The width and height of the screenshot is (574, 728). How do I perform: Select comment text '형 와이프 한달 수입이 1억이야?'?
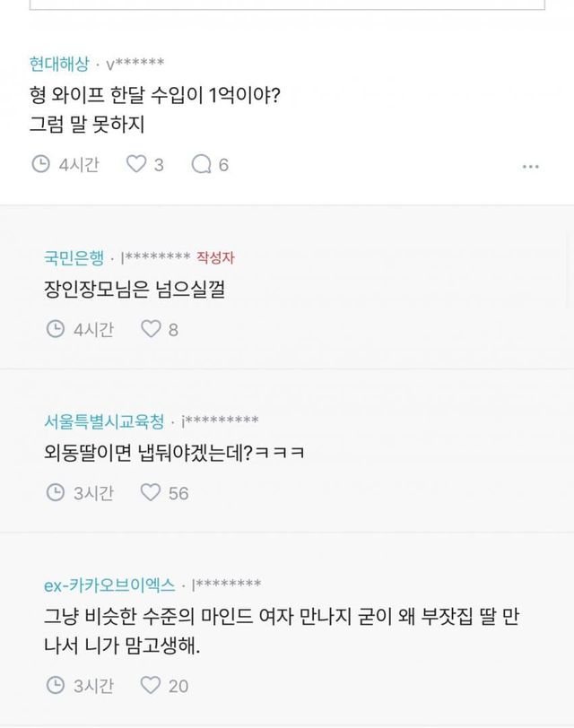pos(156,95)
